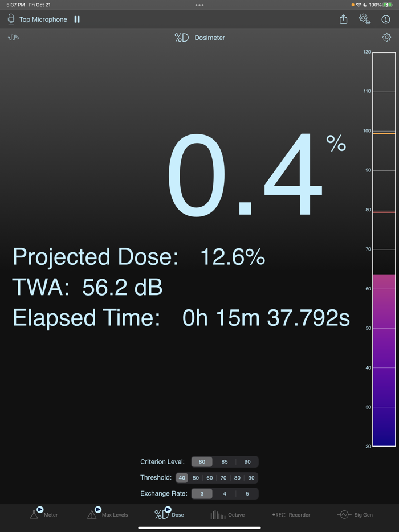This screenshot has height=532, width=399.
Task: Switch to the Octave analyzer tab
Action: pyautogui.click(x=227, y=514)
